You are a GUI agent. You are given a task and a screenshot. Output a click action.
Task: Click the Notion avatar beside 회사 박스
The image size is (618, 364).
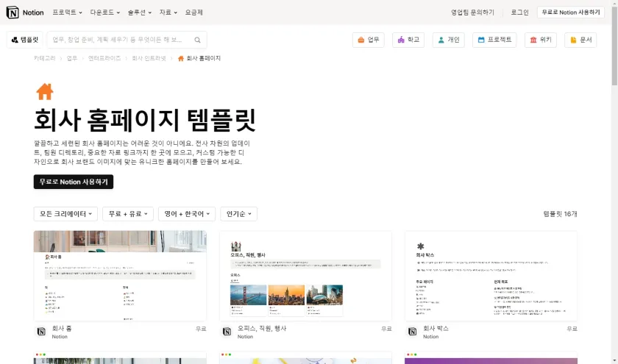pyautogui.click(x=413, y=332)
